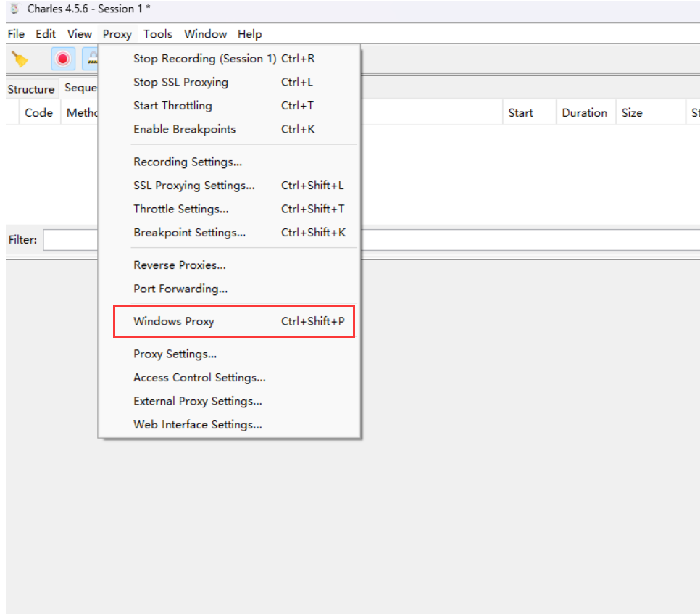Image resolution: width=700 pixels, height=614 pixels.
Task: Open the Edit menu
Action: [46, 34]
